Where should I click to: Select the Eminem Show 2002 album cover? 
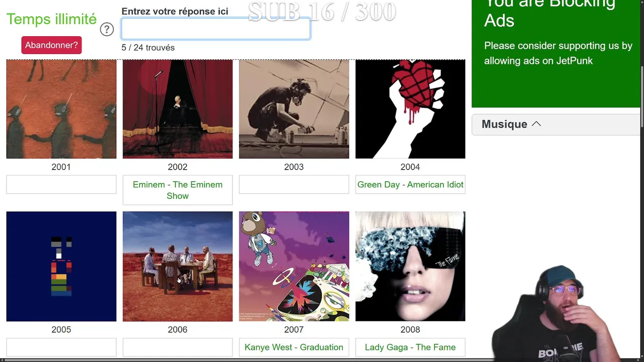click(178, 109)
